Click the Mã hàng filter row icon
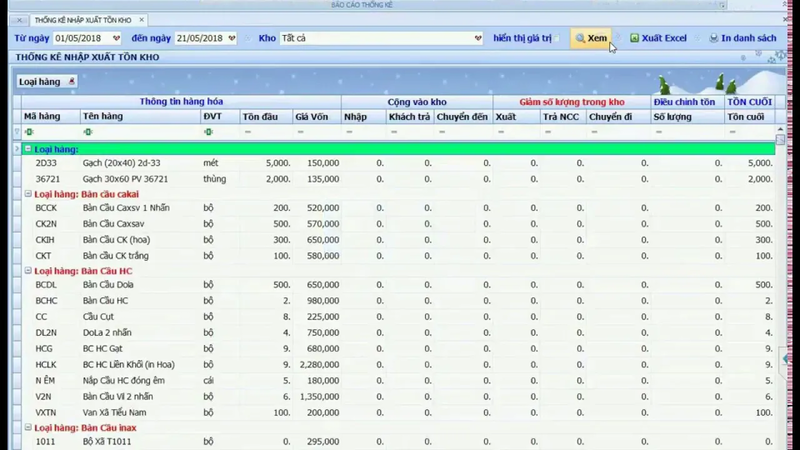800x450 pixels. point(29,132)
